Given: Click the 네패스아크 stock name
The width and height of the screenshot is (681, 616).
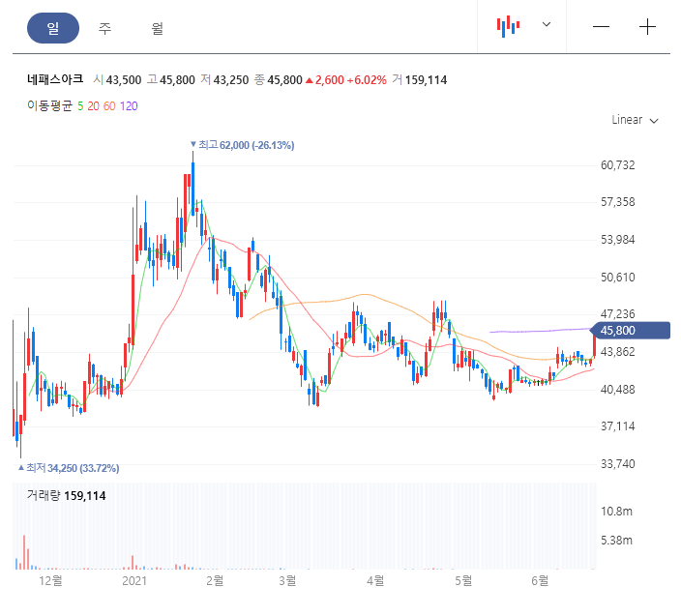Looking at the screenshot, I should (x=55, y=79).
